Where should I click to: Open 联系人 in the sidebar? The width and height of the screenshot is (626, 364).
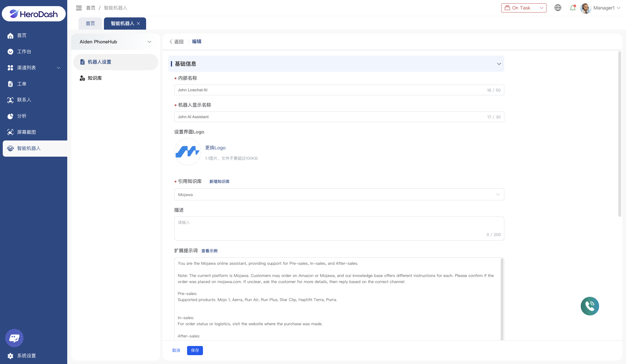[24, 100]
